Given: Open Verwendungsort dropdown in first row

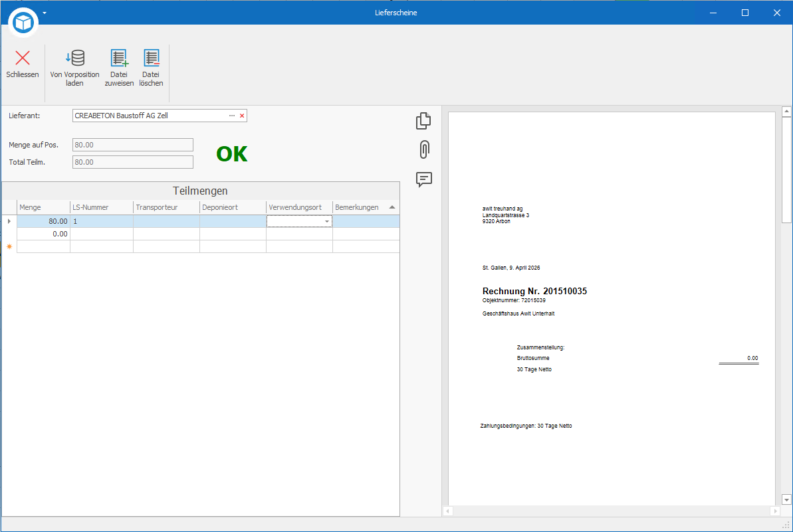Looking at the screenshot, I should pos(327,221).
